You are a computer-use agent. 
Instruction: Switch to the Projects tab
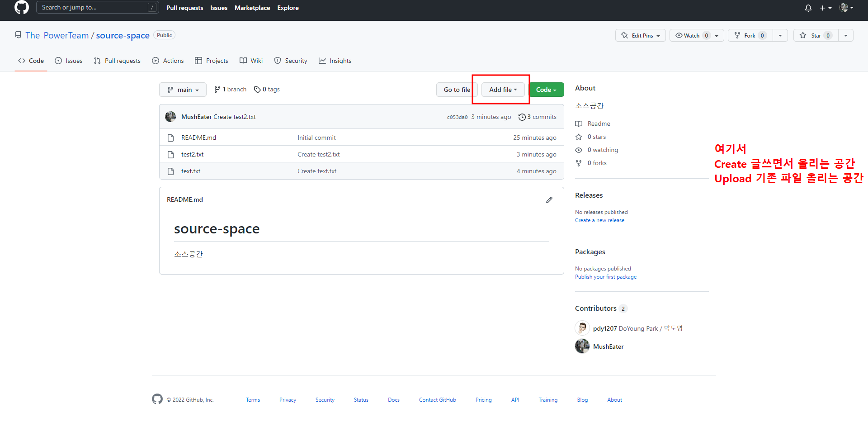[211, 61]
